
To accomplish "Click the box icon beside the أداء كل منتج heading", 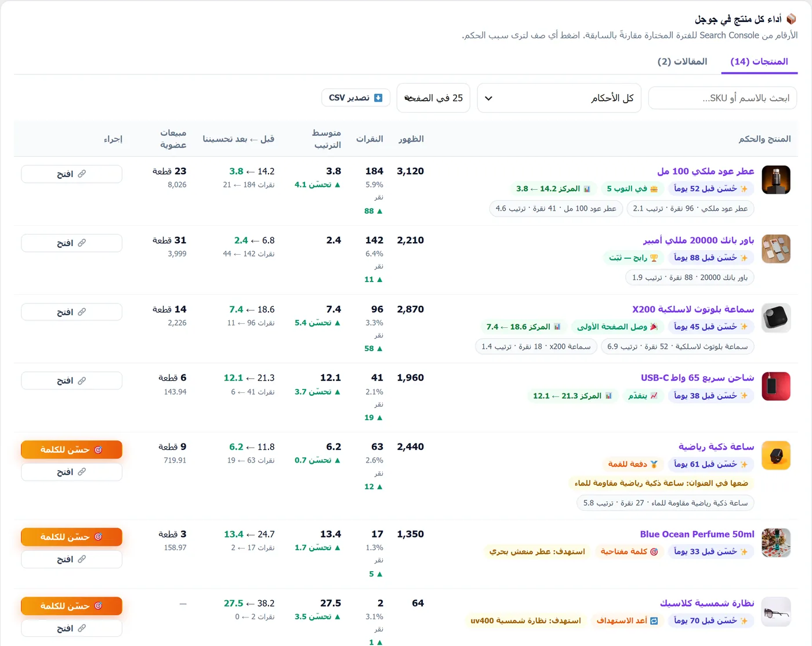I will [x=791, y=19].
